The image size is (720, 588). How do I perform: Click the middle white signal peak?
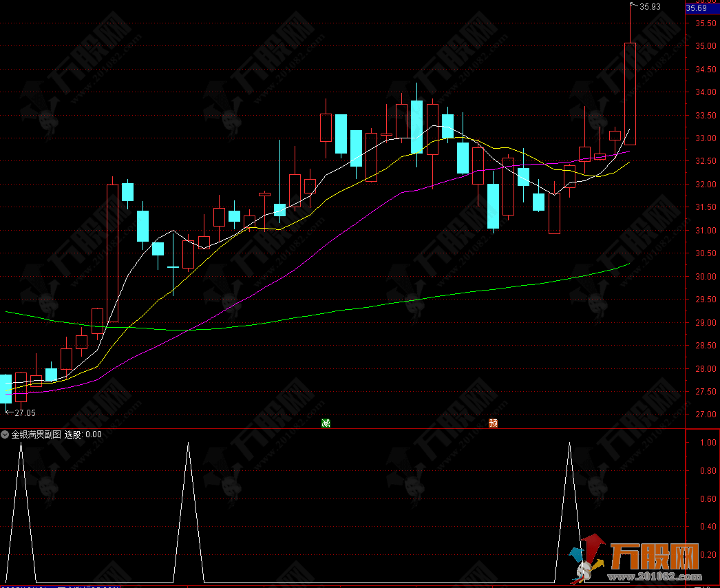pyautogui.click(x=189, y=448)
